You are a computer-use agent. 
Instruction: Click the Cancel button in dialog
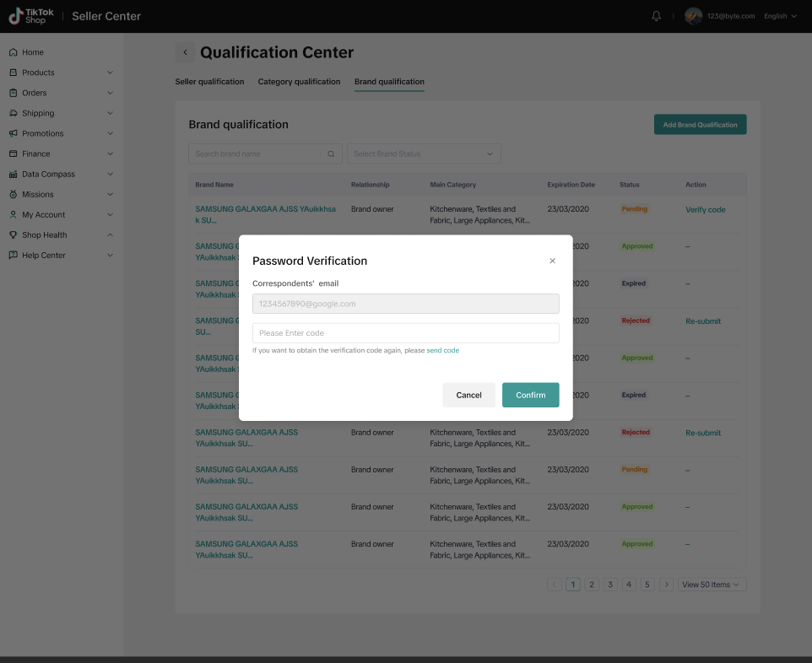click(x=468, y=395)
